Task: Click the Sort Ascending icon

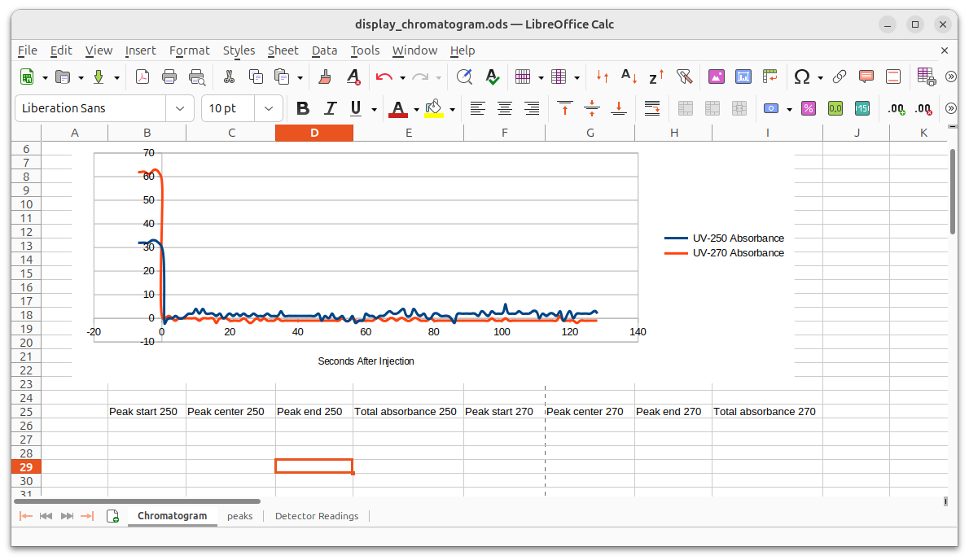Action: pyautogui.click(x=629, y=77)
